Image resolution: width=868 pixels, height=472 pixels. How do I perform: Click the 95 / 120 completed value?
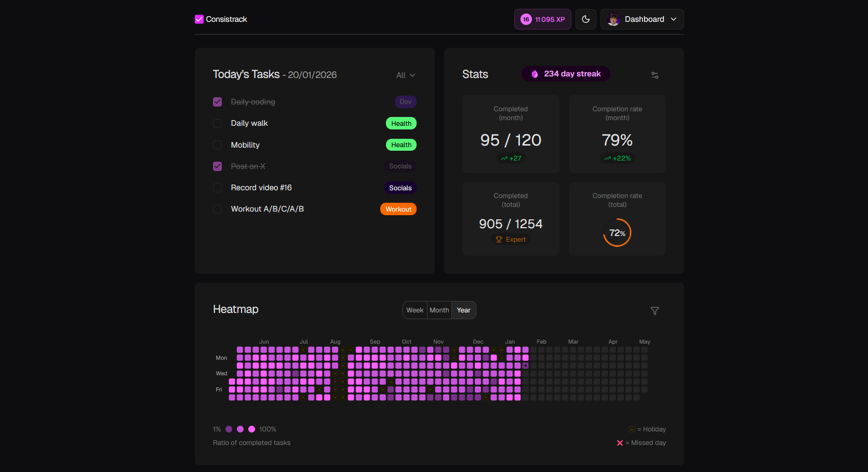(511, 140)
